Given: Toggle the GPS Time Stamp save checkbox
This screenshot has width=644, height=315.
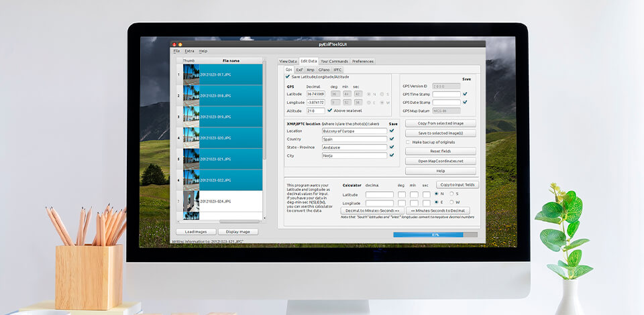Looking at the screenshot, I should 465,94.
